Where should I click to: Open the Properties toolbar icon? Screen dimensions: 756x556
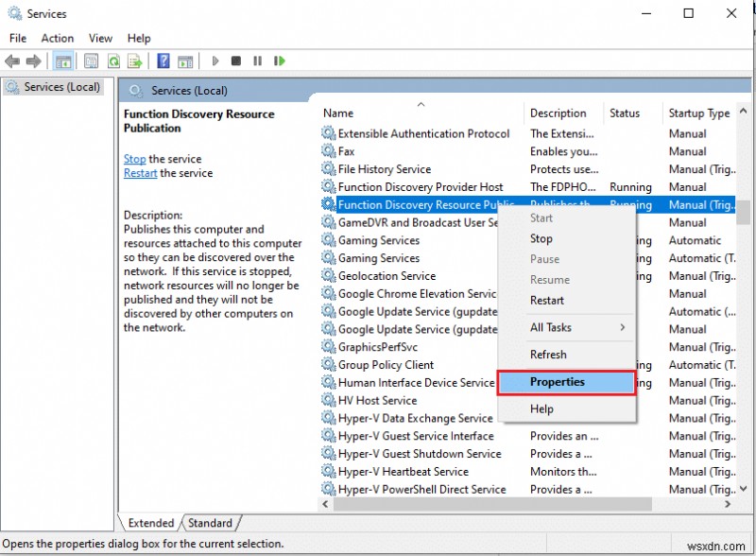click(91, 61)
